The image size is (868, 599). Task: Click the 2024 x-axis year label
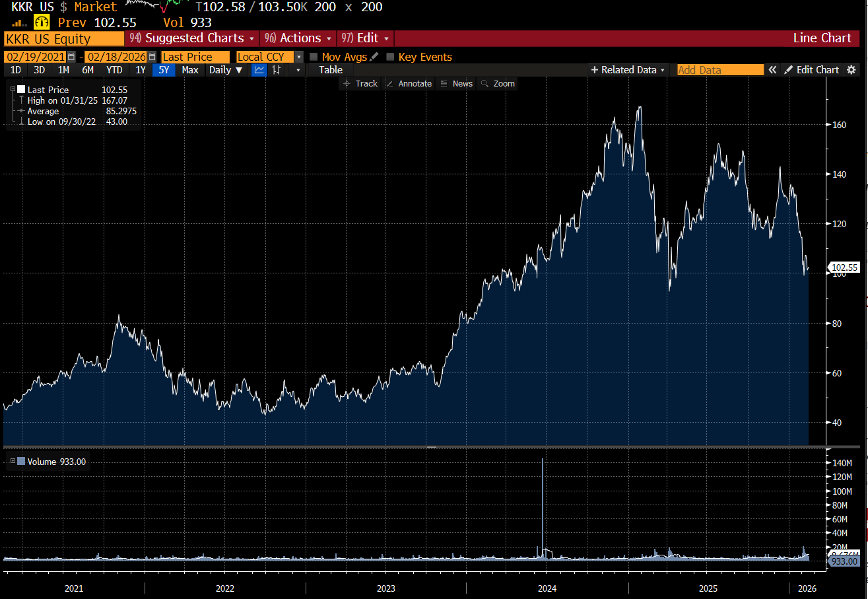point(547,588)
